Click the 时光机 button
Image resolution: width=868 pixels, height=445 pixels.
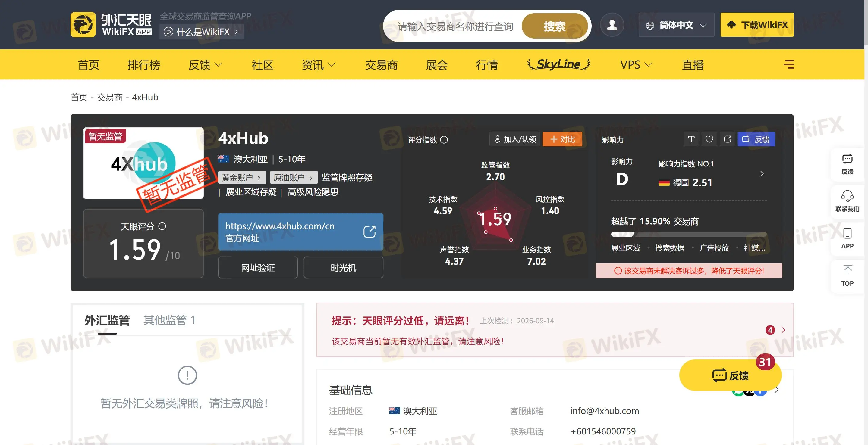pos(343,268)
